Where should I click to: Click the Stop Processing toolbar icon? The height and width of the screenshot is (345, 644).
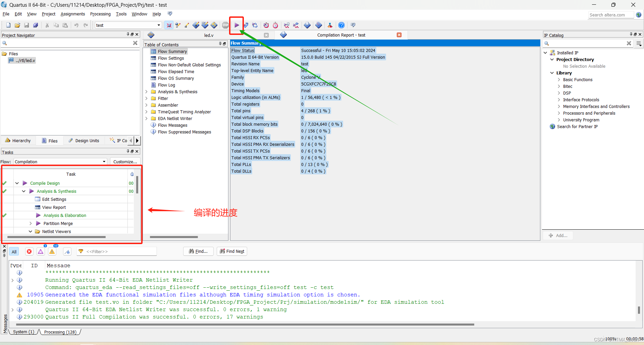225,25
